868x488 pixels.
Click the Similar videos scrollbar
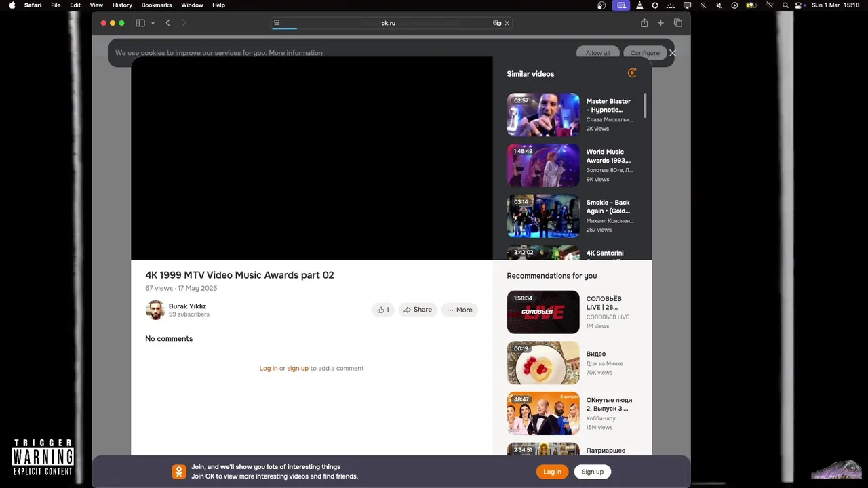pyautogui.click(x=645, y=105)
